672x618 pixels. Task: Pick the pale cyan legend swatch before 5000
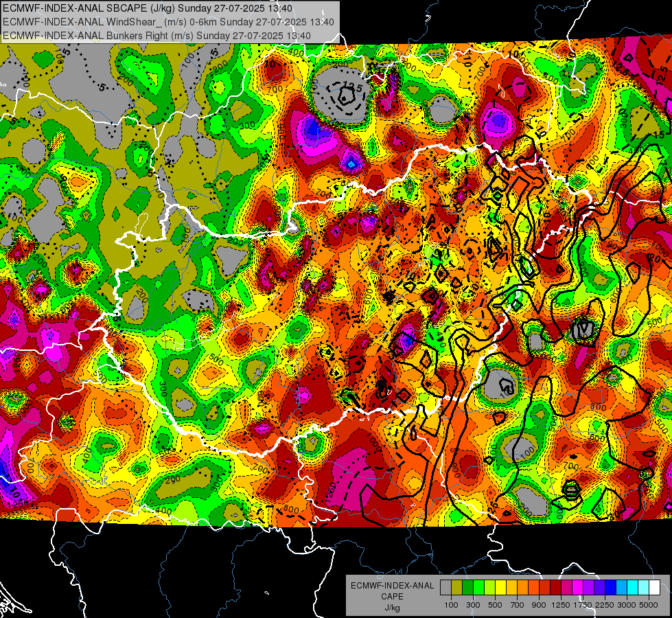(x=644, y=588)
